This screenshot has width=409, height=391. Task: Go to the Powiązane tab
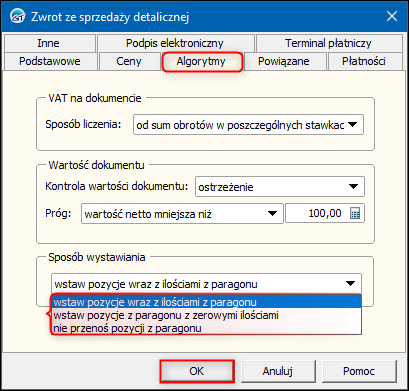pyautogui.click(x=284, y=61)
